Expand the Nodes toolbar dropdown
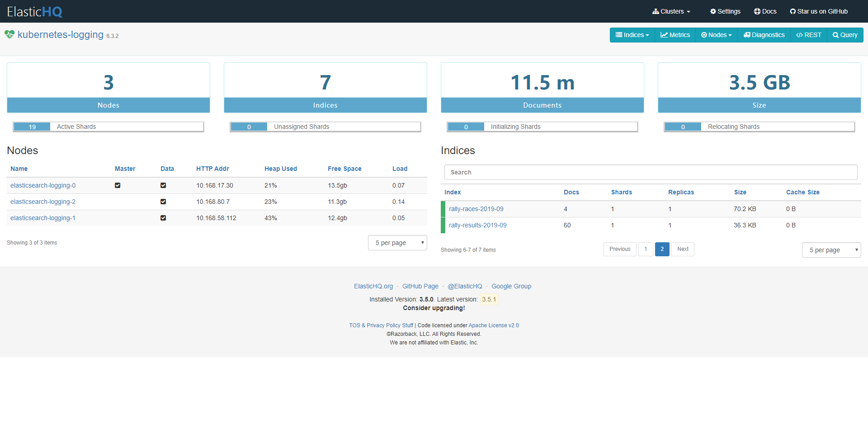The height and width of the screenshot is (438, 868). tap(717, 35)
